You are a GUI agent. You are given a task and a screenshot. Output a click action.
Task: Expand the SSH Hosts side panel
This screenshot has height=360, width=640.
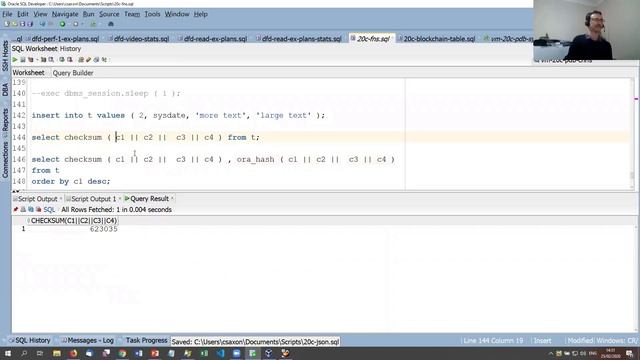point(5,56)
